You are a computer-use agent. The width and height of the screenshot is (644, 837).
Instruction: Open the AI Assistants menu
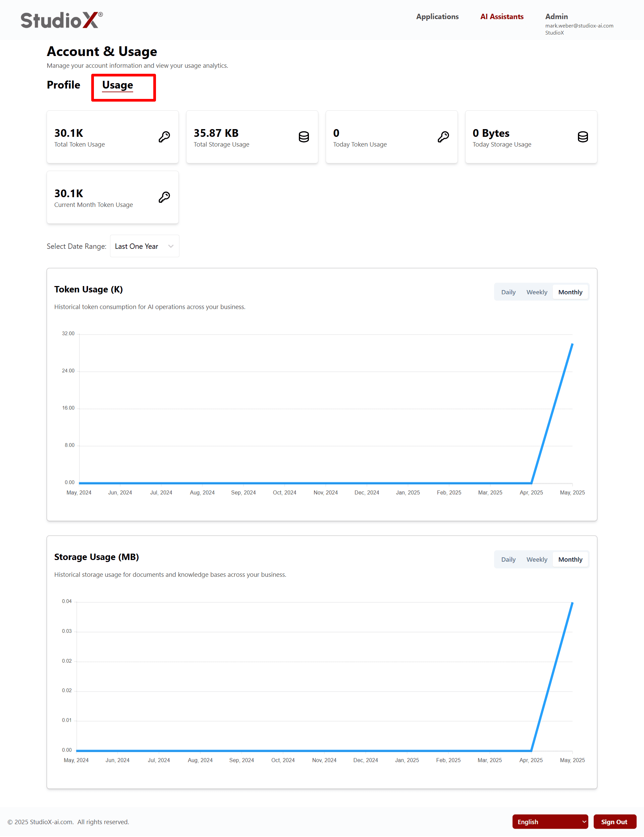(501, 16)
